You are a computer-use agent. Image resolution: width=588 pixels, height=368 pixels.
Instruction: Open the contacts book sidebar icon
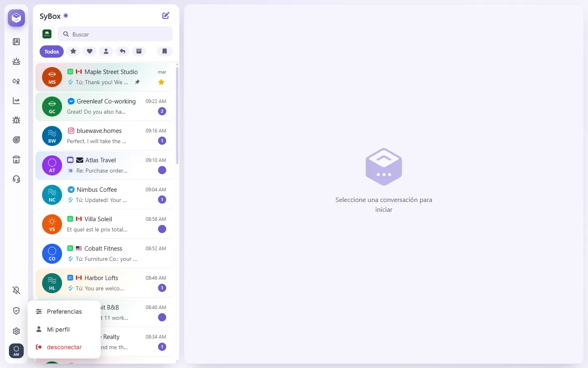pos(16,42)
